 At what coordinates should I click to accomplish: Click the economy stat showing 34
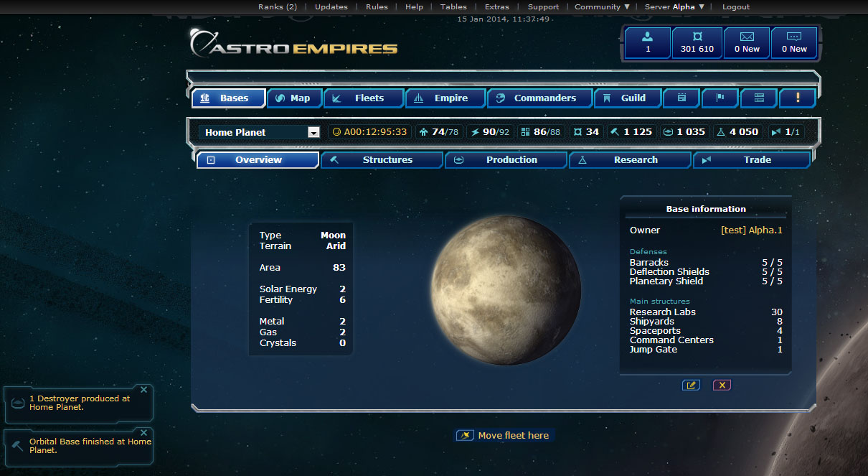tap(586, 132)
